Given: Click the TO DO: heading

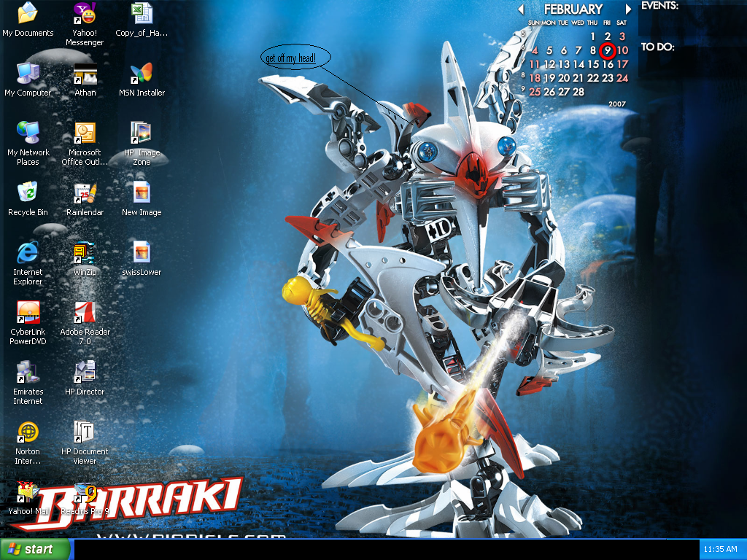Looking at the screenshot, I should (x=657, y=47).
